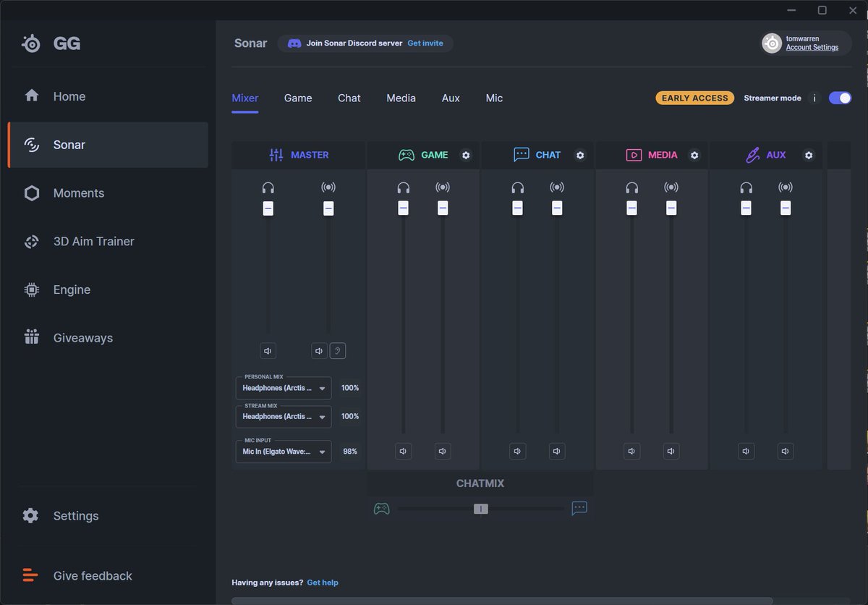
Task: Click the Personal Mix 100% value
Action: click(350, 388)
